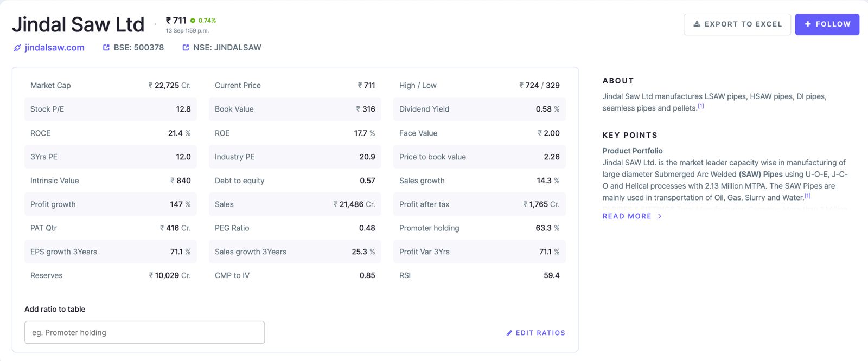
Task: Click the plus icon in the Follow button
Action: click(808, 24)
